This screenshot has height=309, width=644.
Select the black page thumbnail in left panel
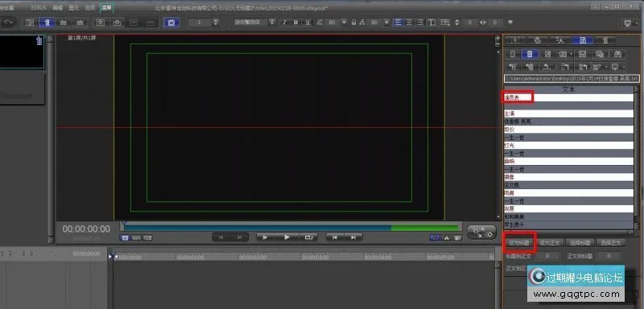(22, 51)
